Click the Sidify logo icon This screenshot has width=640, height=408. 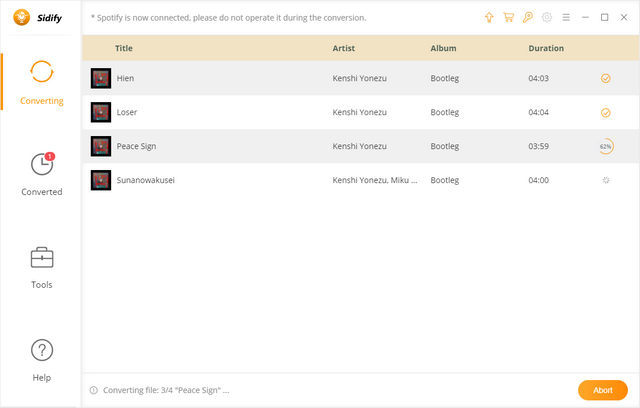point(22,18)
